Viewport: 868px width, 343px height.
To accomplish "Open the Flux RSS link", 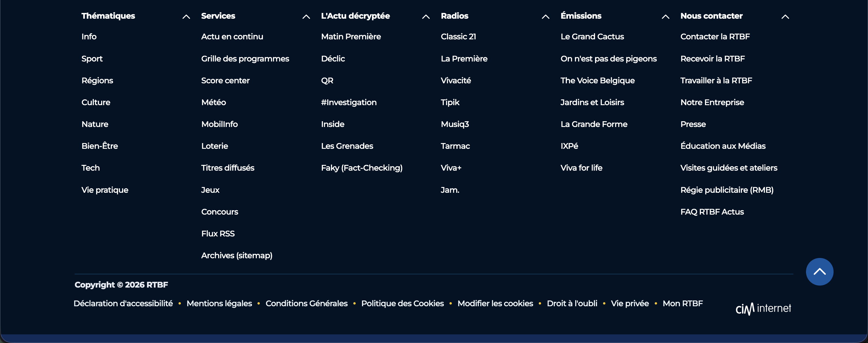I will (x=218, y=233).
